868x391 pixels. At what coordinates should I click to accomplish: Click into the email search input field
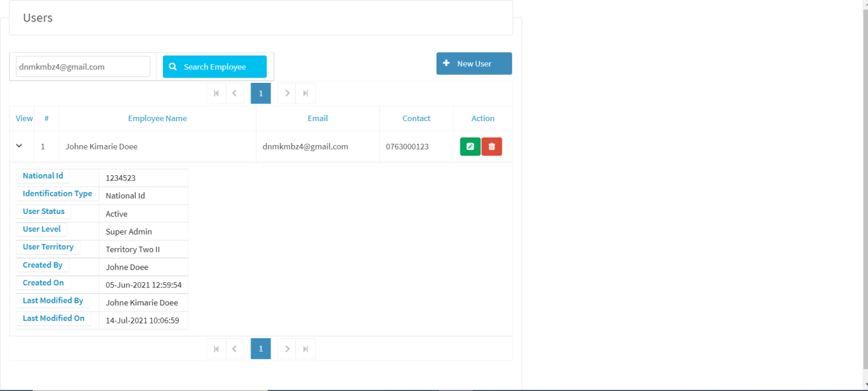pos(83,67)
